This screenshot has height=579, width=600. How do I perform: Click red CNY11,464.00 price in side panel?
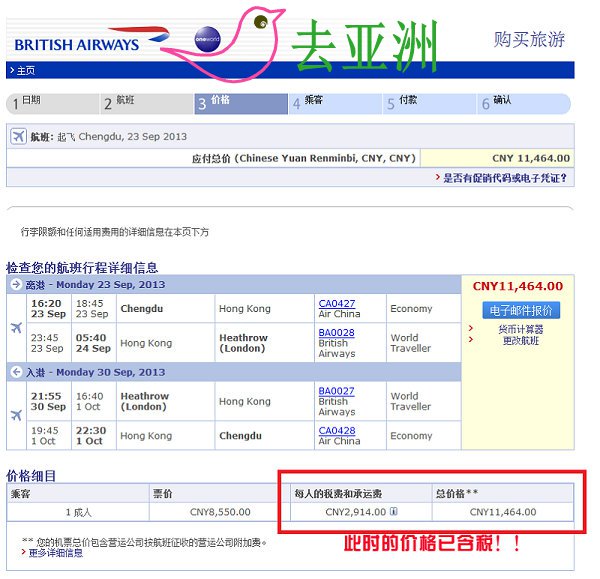(518, 286)
